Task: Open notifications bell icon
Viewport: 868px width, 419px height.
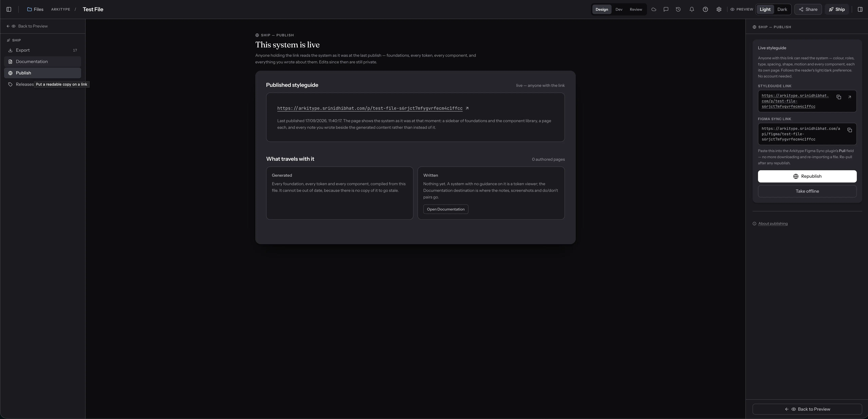Action: [691, 10]
